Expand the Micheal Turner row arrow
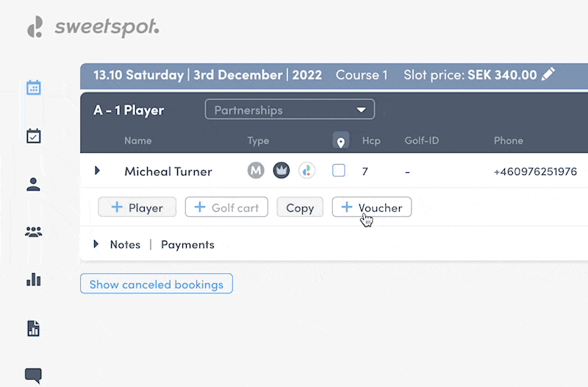 [x=97, y=171]
